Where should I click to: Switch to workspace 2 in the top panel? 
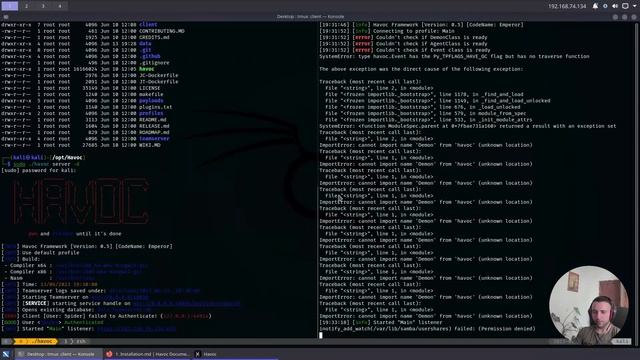27,6
